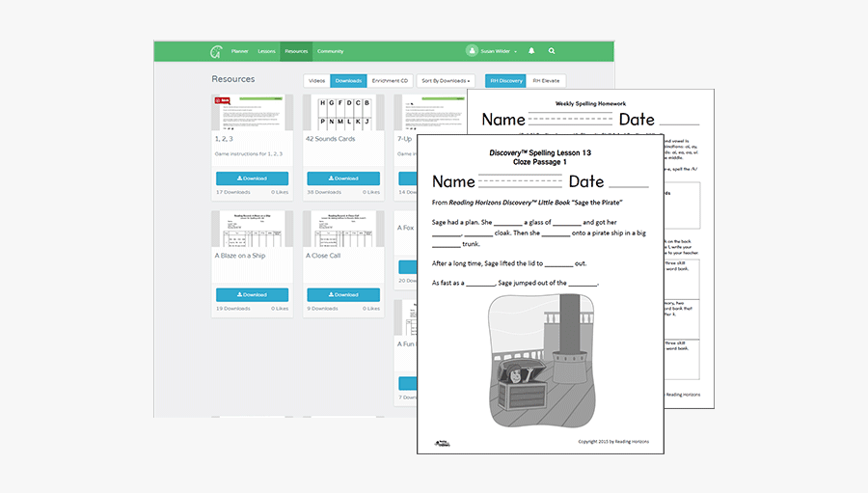
Task: Open the Planner menu item
Action: (240, 51)
